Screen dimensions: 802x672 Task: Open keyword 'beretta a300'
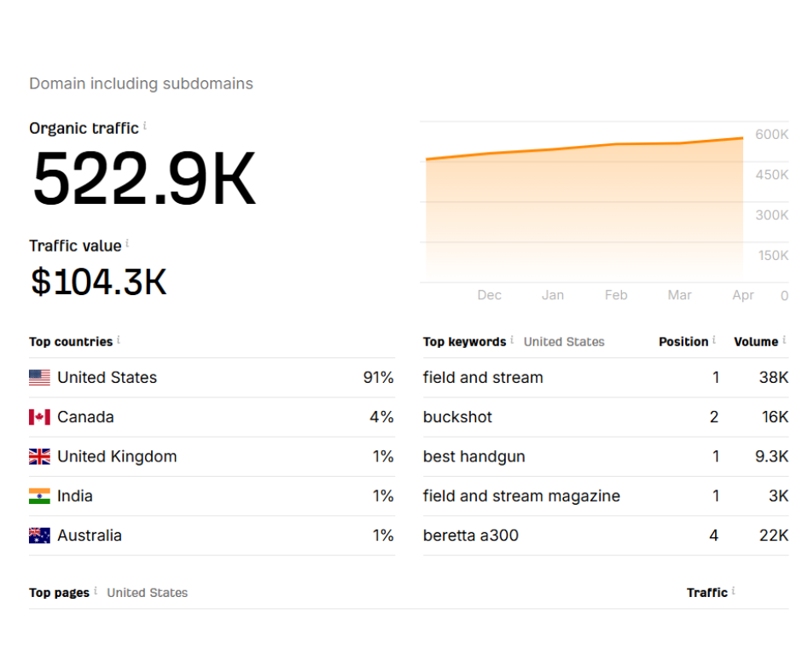[x=471, y=536]
